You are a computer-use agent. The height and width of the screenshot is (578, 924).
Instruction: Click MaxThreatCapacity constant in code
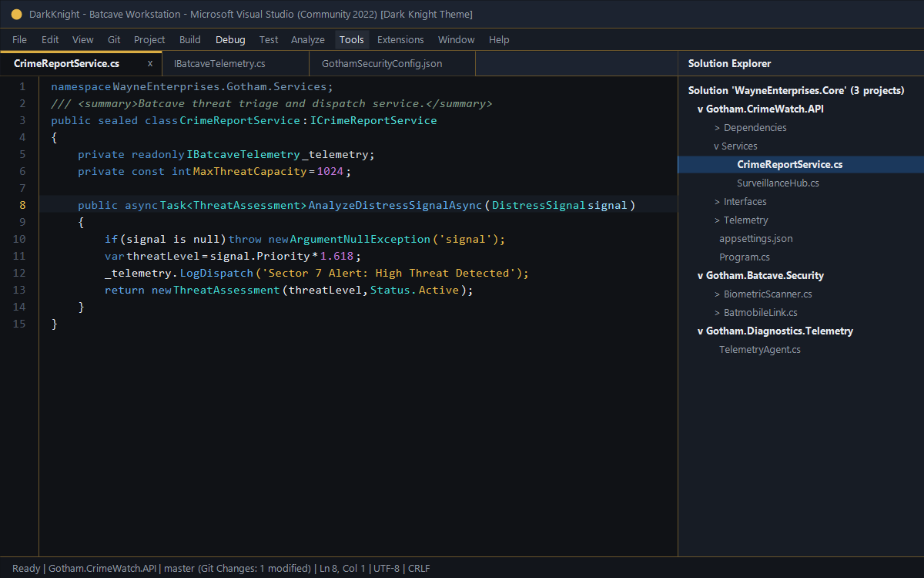click(x=250, y=171)
